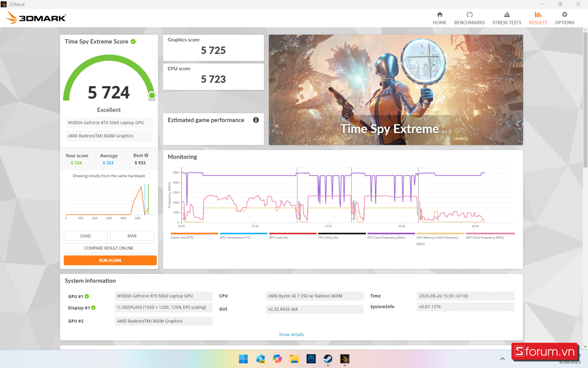
Task: Toggle CPU Utility (%) legend series
Action: [342, 236]
